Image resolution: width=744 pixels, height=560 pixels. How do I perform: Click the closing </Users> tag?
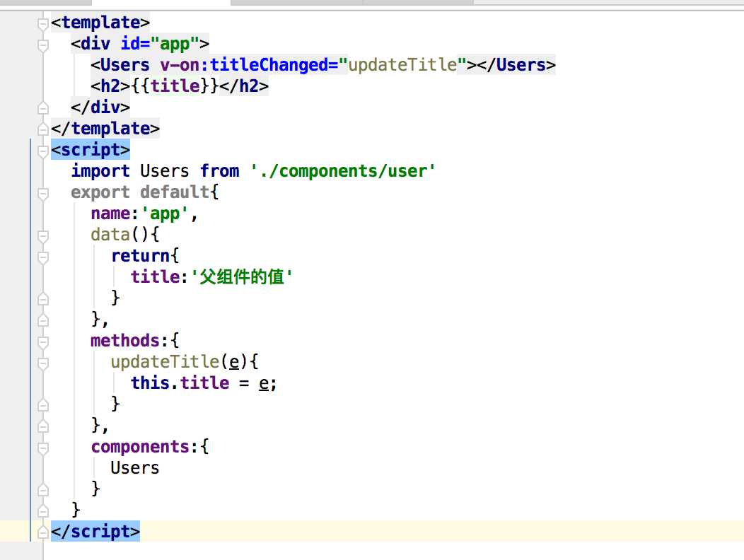pyautogui.click(x=516, y=64)
